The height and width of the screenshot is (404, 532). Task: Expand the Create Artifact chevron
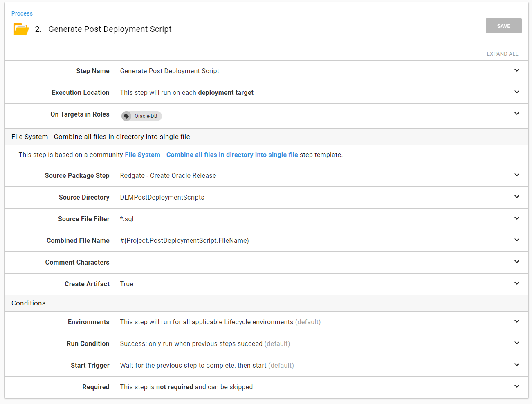517,283
